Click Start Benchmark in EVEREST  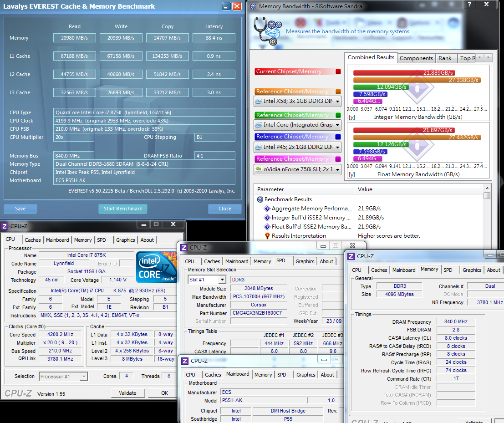123,209
